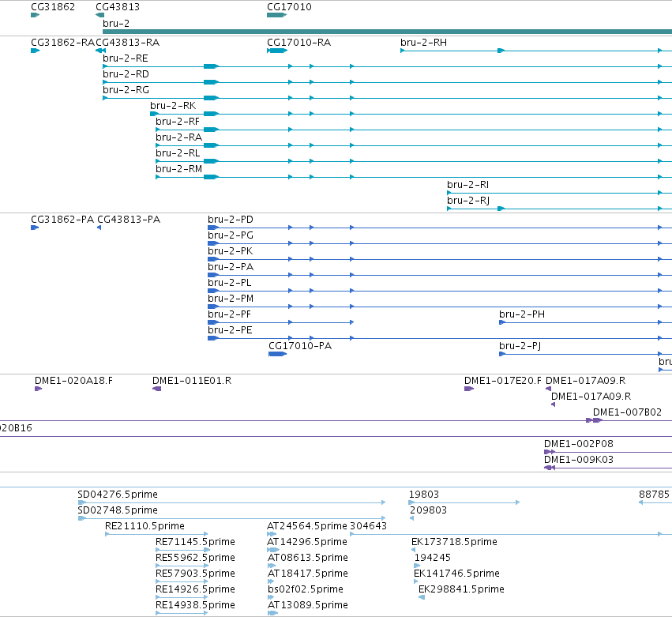Click EST label RE71145.5prime

pyautogui.click(x=195, y=542)
